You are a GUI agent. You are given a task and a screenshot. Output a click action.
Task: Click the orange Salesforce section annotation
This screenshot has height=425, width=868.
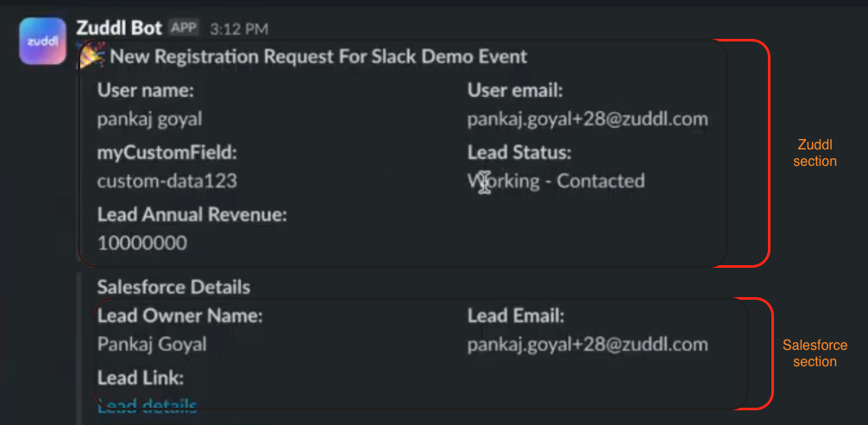pyautogui.click(x=815, y=353)
